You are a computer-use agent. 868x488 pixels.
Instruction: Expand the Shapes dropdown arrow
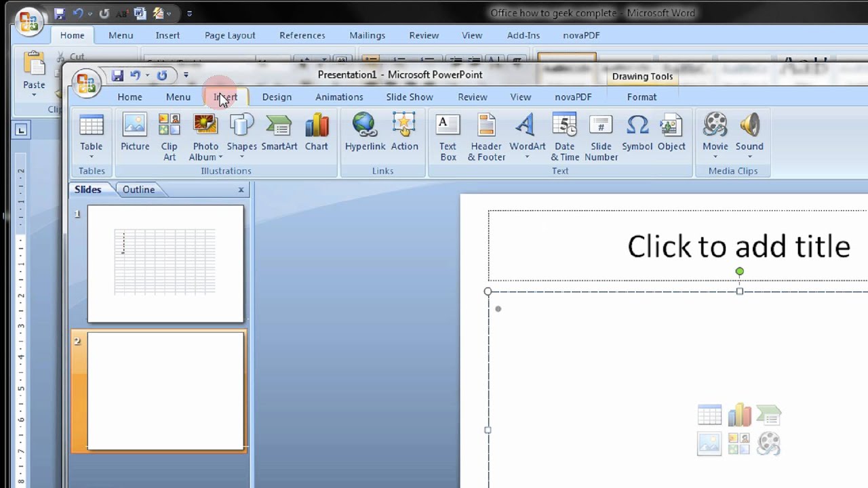[241, 157]
